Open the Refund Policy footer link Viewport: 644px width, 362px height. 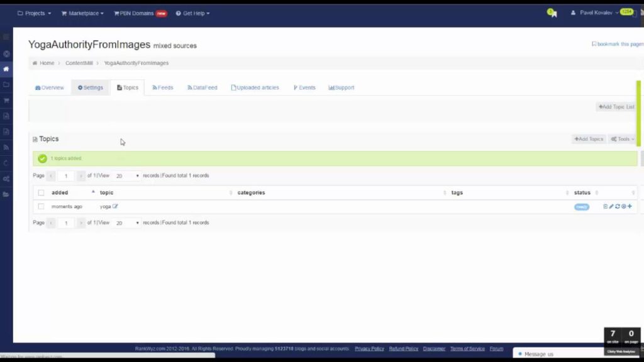click(x=403, y=349)
